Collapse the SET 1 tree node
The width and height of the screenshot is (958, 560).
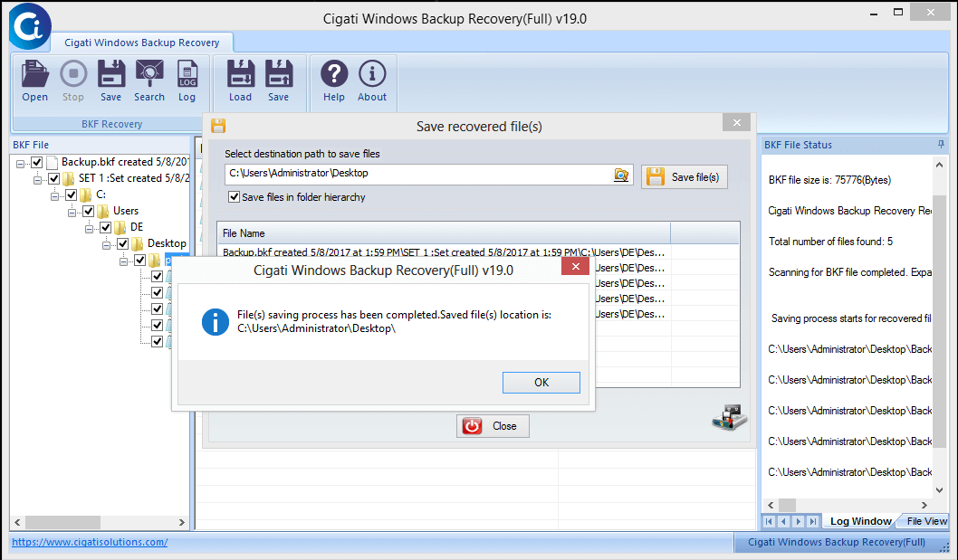point(37,179)
